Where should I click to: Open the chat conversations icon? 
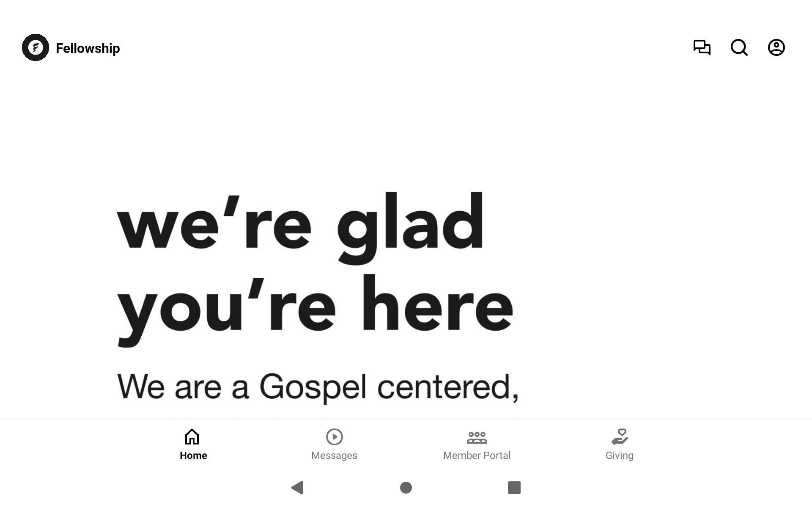[702, 47]
